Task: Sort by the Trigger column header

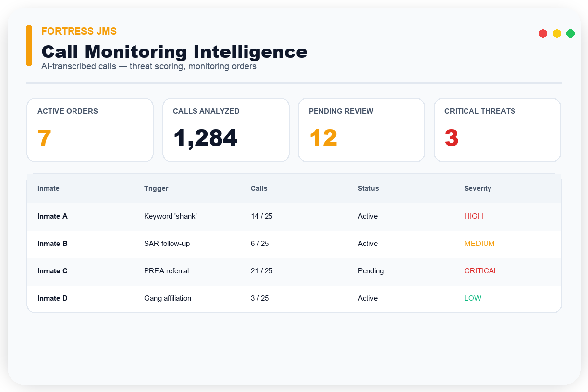Action: click(x=156, y=188)
